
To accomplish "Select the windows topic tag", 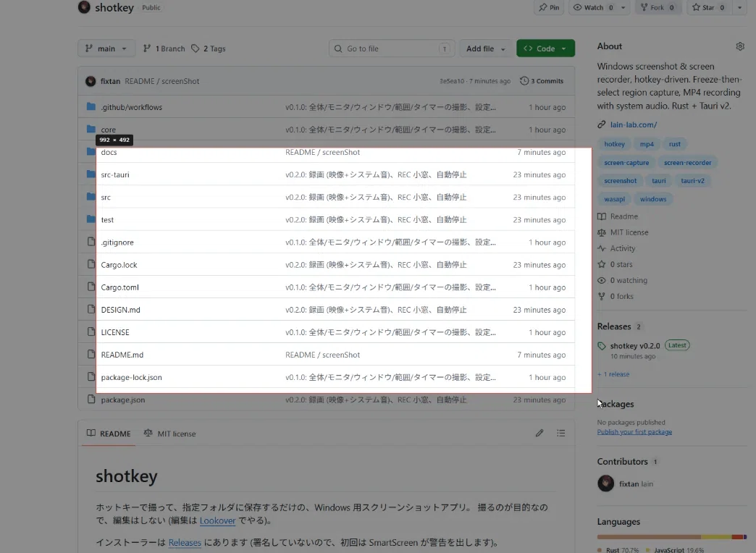I will coord(653,198).
